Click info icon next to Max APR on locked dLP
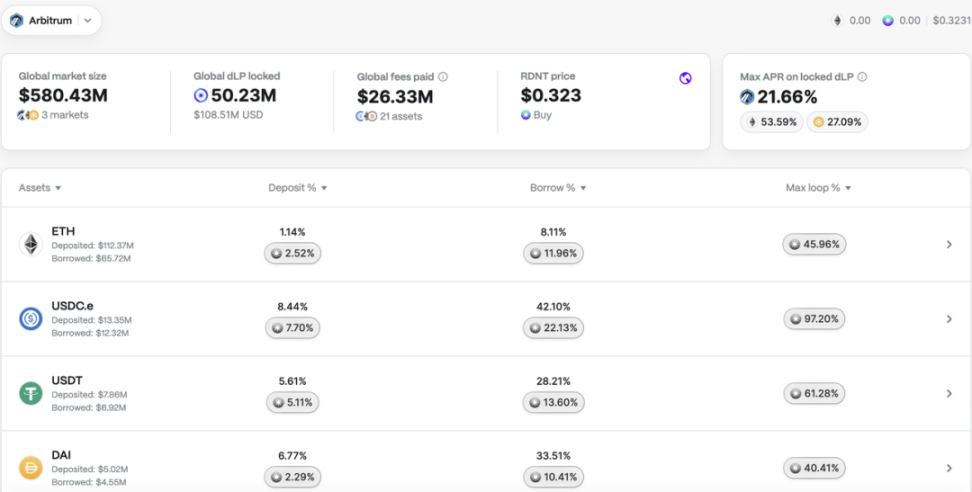The image size is (972, 492). point(862,77)
